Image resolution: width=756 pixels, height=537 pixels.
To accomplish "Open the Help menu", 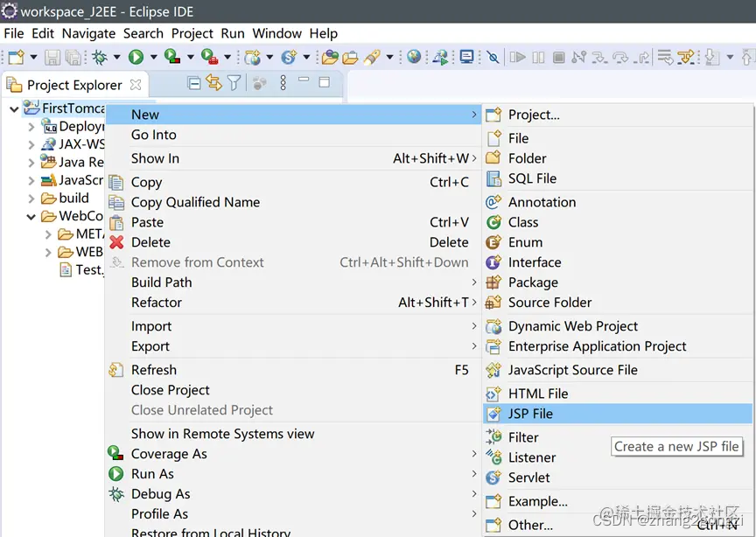I will (x=324, y=33).
